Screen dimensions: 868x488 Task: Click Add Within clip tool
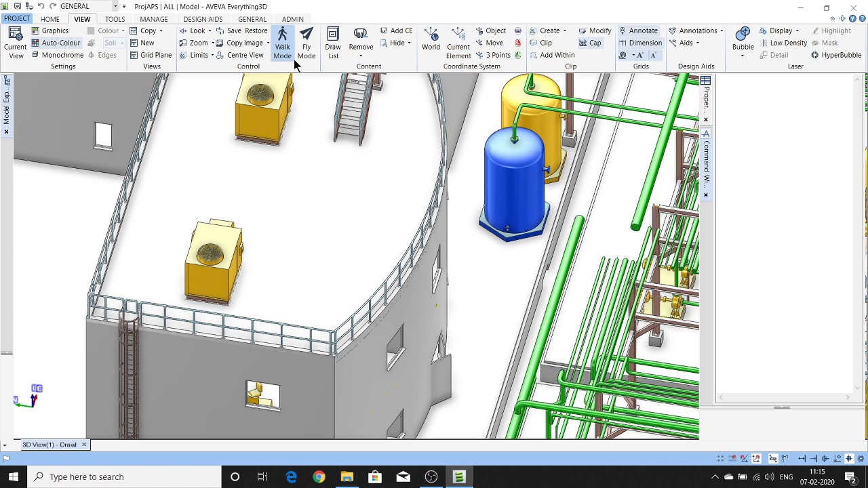tap(552, 55)
